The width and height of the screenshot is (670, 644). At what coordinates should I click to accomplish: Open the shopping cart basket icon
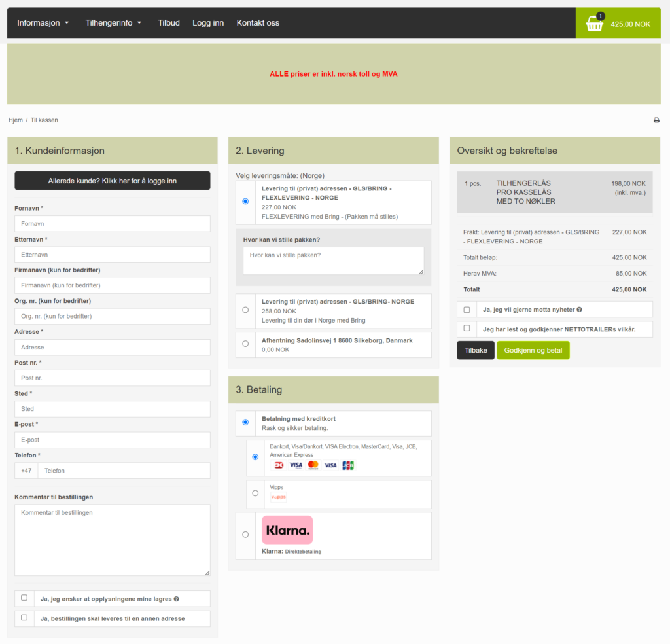pos(594,24)
